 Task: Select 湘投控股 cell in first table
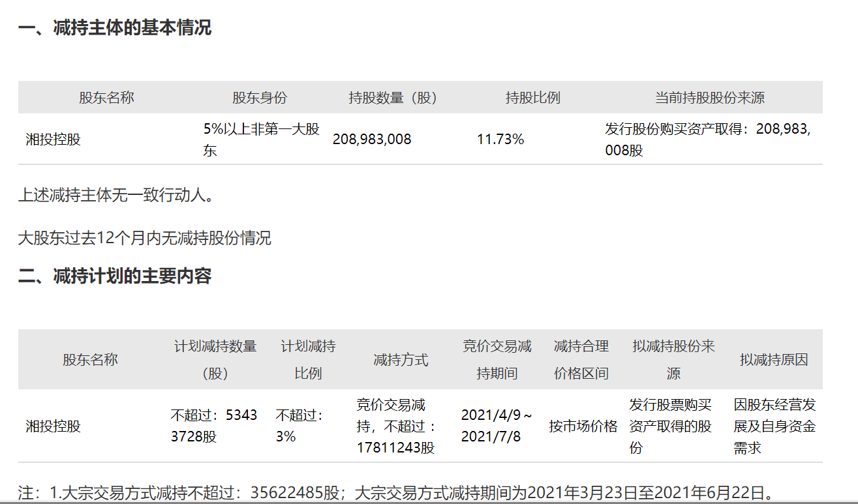54,139
